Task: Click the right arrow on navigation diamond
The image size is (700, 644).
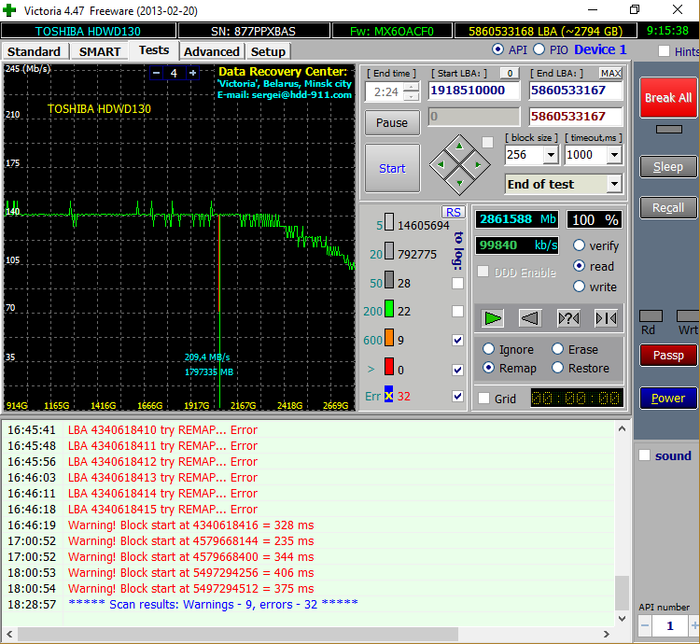Action: coord(478,165)
